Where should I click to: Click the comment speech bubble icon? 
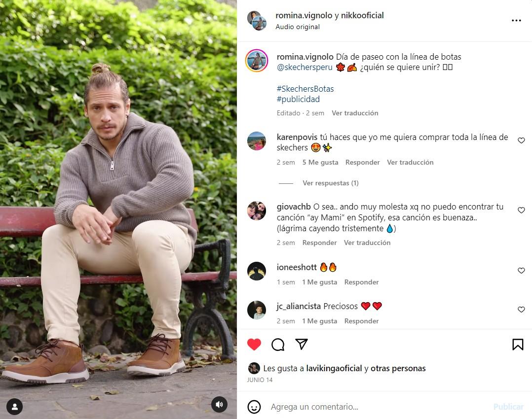[278, 345]
